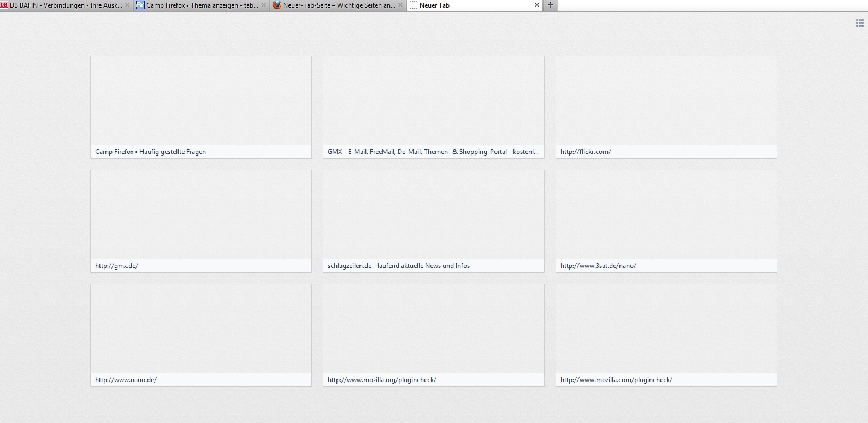
Task: Open the http://gmx.de/ tile
Action: click(x=201, y=221)
